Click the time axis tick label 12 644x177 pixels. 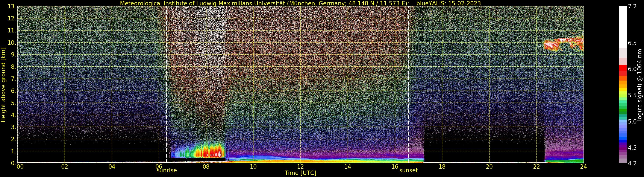click(x=300, y=167)
